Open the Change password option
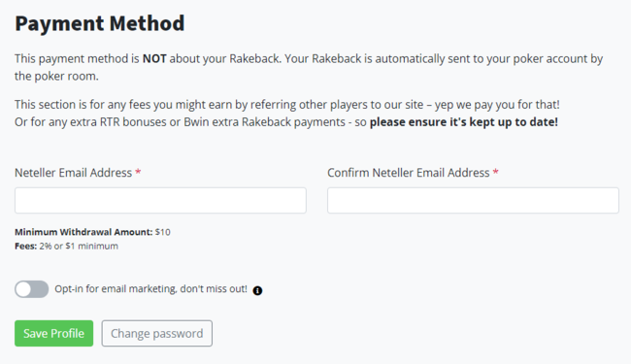Viewport: 631px width, 364px height. click(157, 333)
